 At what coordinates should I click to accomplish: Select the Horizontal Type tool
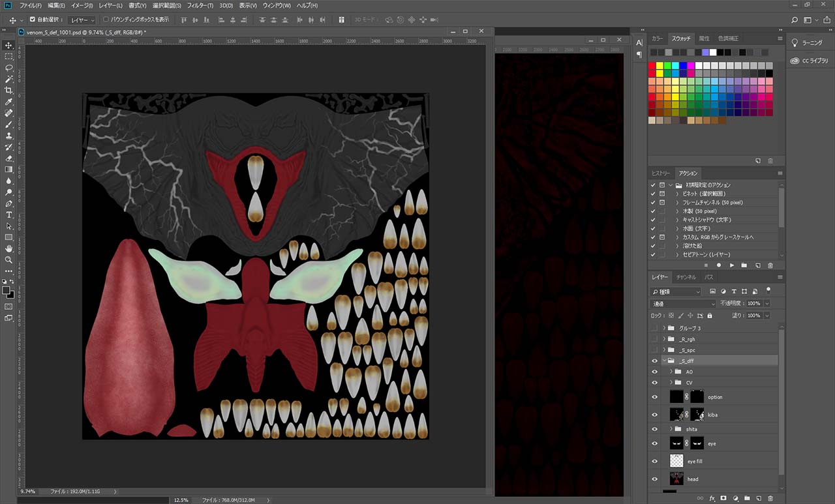[8, 215]
